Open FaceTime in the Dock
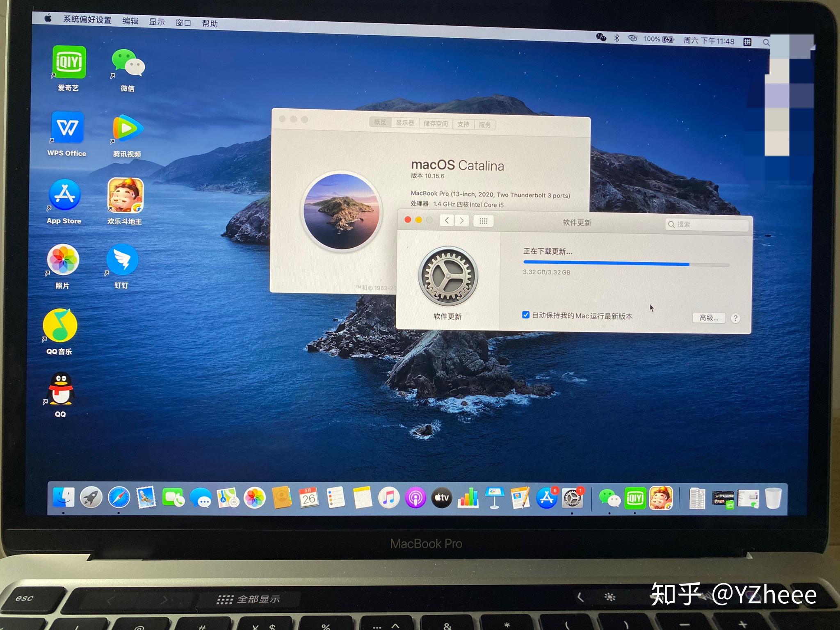The width and height of the screenshot is (840, 630). (173, 498)
